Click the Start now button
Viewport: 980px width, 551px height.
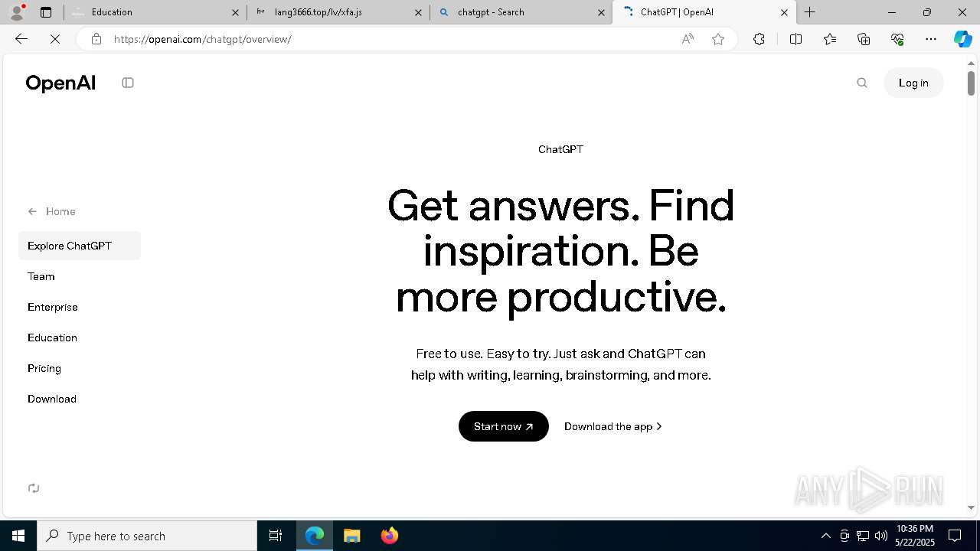click(504, 426)
